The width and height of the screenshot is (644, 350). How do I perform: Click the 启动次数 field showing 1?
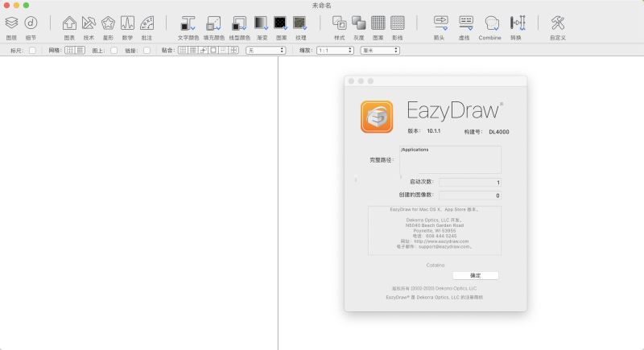pos(470,182)
